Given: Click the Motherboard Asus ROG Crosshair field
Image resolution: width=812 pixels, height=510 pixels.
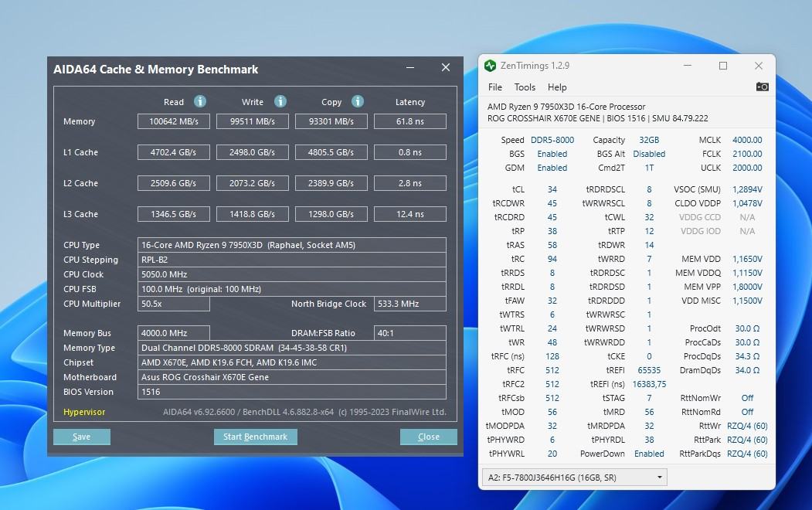Looking at the screenshot, I should coord(292,377).
